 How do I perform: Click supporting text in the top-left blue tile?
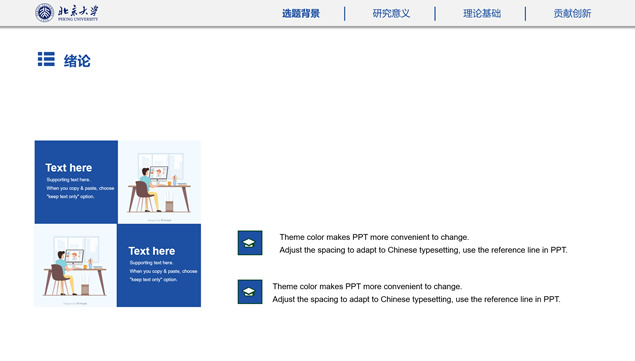click(x=80, y=188)
